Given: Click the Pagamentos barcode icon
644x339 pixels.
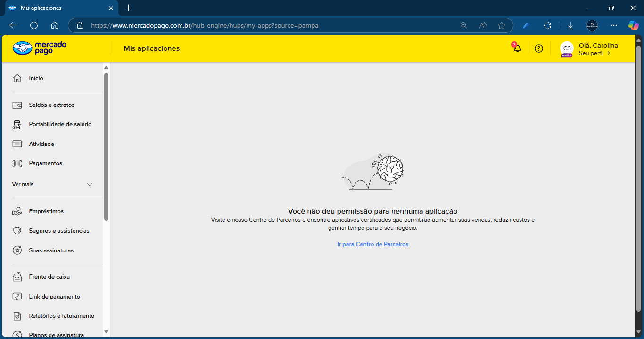Looking at the screenshot, I should [17, 163].
